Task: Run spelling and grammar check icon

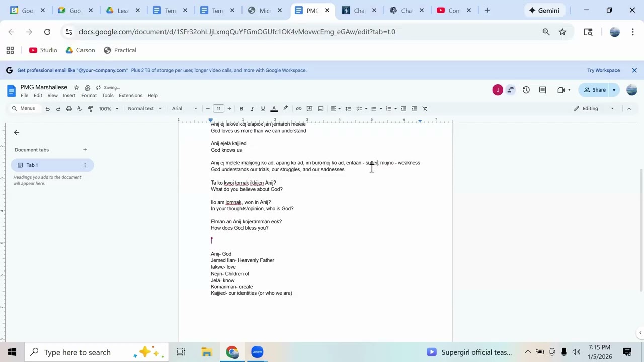Action: pyautogui.click(x=79, y=109)
